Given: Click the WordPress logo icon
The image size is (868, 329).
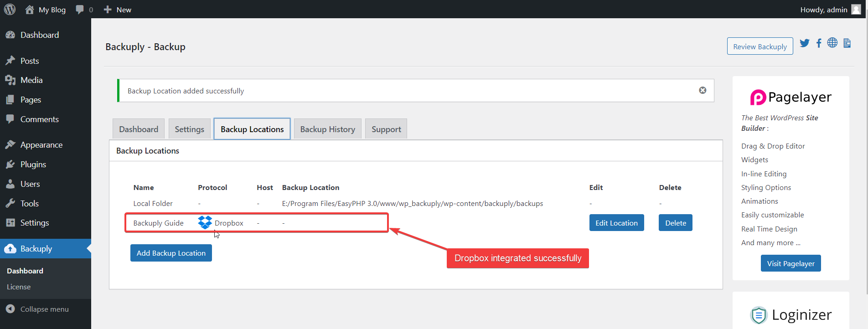Looking at the screenshot, I should point(10,10).
